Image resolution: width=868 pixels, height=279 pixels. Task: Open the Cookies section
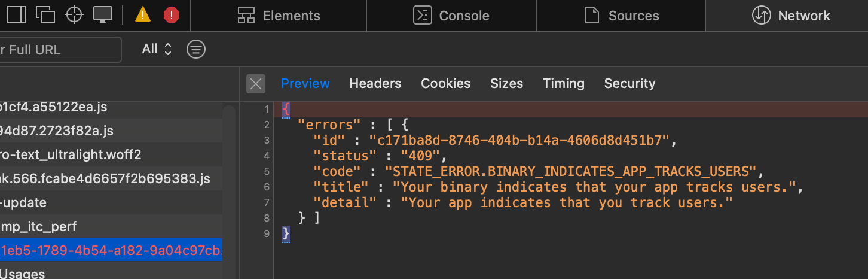click(x=445, y=84)
